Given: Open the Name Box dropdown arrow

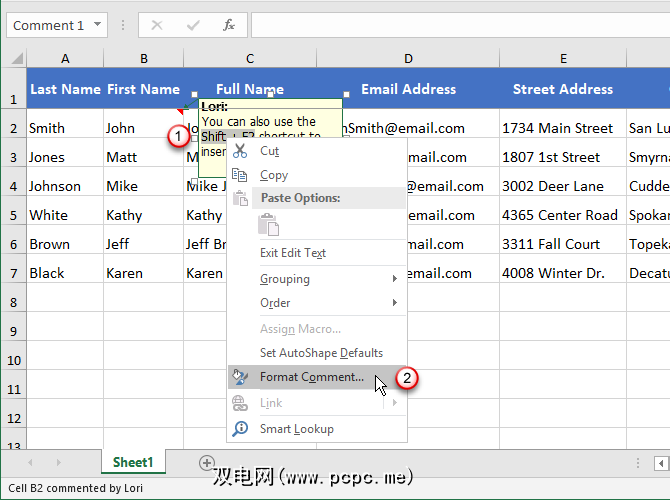Looking at the screenshot, I should click(97, 25).
